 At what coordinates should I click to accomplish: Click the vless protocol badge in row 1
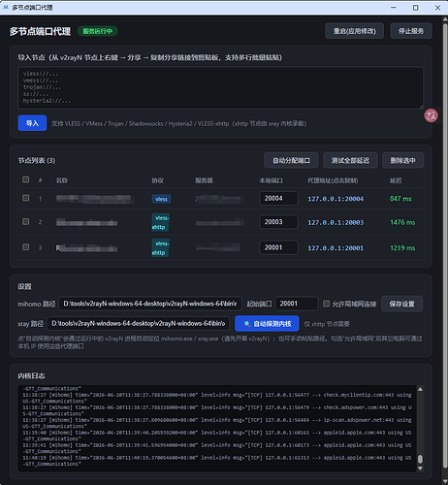click(x=161, y=199)
